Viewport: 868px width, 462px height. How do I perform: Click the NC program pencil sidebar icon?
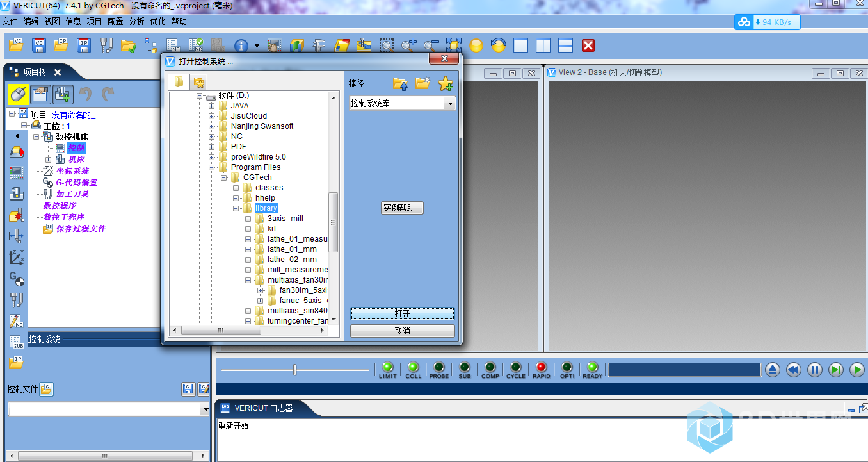tap(17, 321)
